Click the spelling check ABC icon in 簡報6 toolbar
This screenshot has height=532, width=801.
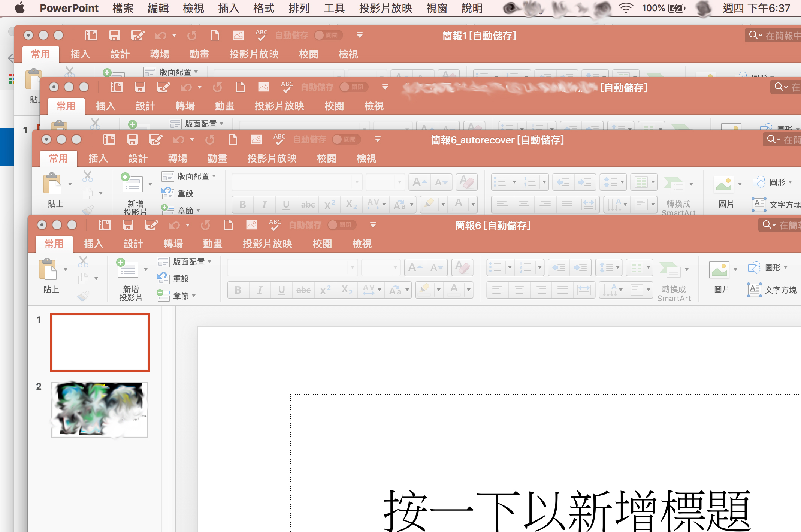pyautogui.click(x=275, y=225)
